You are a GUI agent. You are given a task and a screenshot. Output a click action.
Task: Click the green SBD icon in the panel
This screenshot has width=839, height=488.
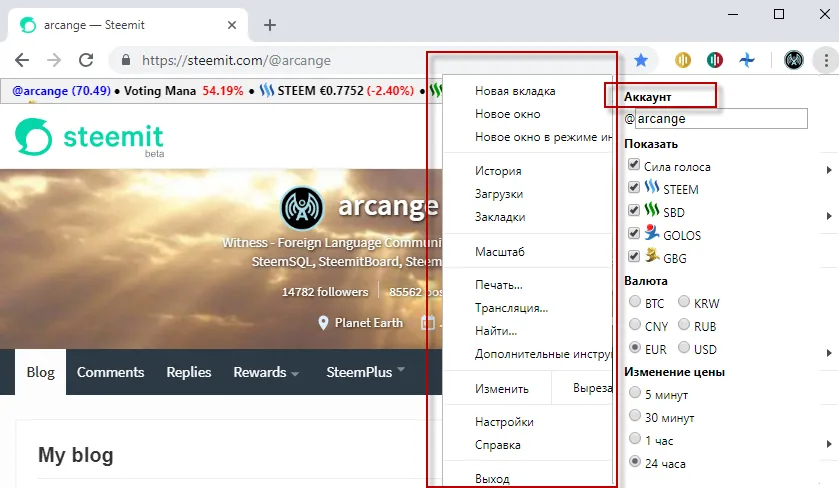tap(652, 210)
